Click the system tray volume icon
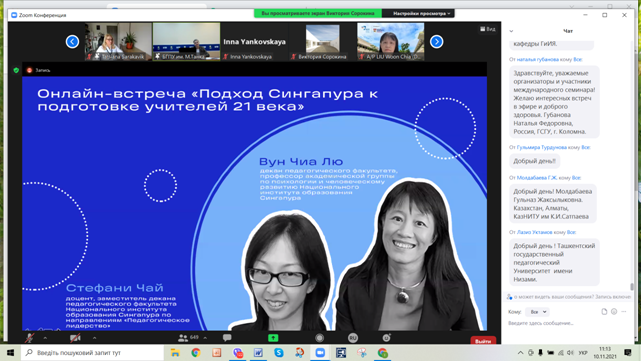642x362 pixels. tap(570, 353)
